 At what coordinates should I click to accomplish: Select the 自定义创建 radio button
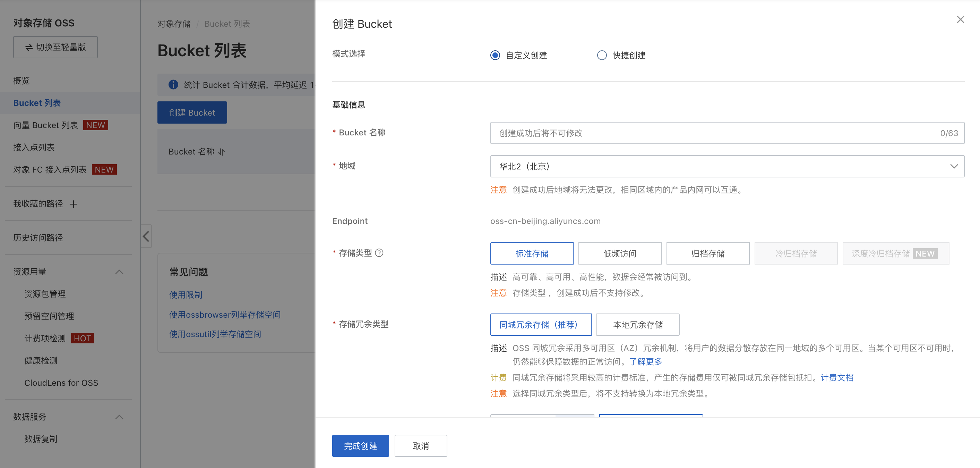495,55
